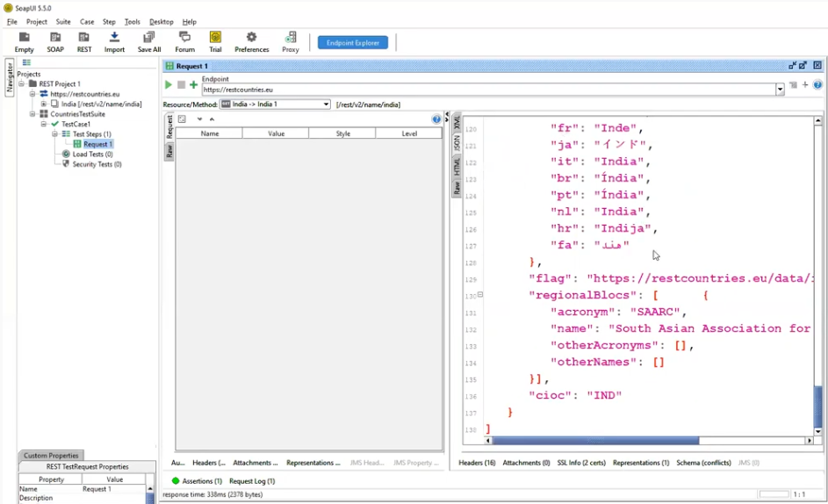Open Navigator side tab
Viewport: 828px width, 504px height.
point(10,77)
